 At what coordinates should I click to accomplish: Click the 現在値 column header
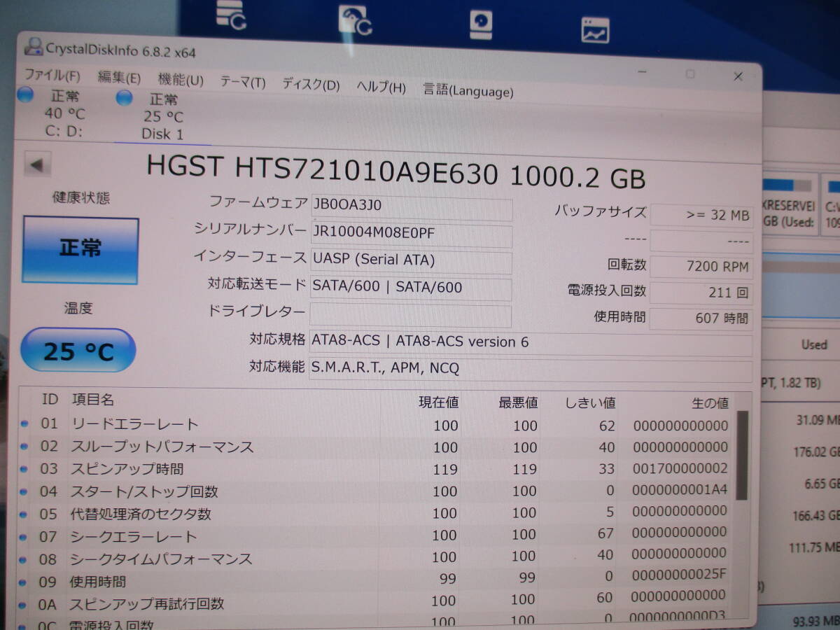tap(438, 402)
